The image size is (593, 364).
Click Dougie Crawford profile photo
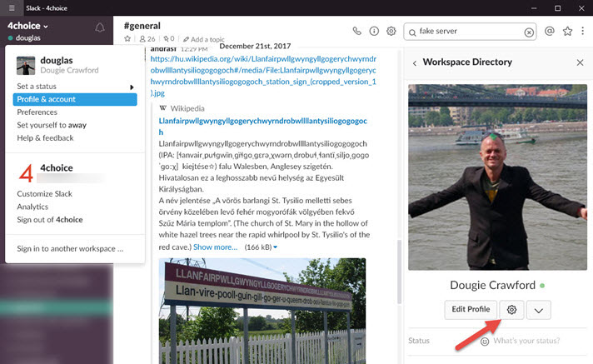(498, 177)
